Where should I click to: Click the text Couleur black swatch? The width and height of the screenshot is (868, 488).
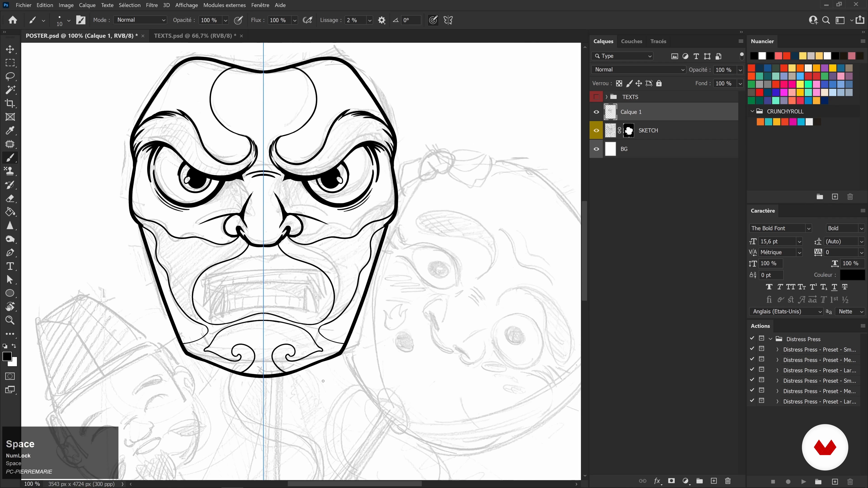point(852,275)
